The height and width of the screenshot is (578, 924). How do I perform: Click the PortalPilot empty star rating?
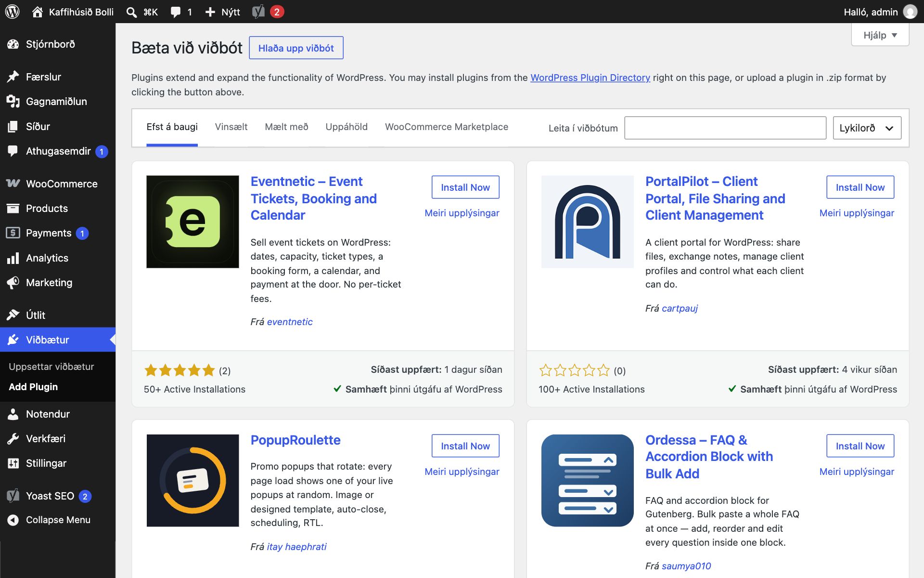click(574, 370)
